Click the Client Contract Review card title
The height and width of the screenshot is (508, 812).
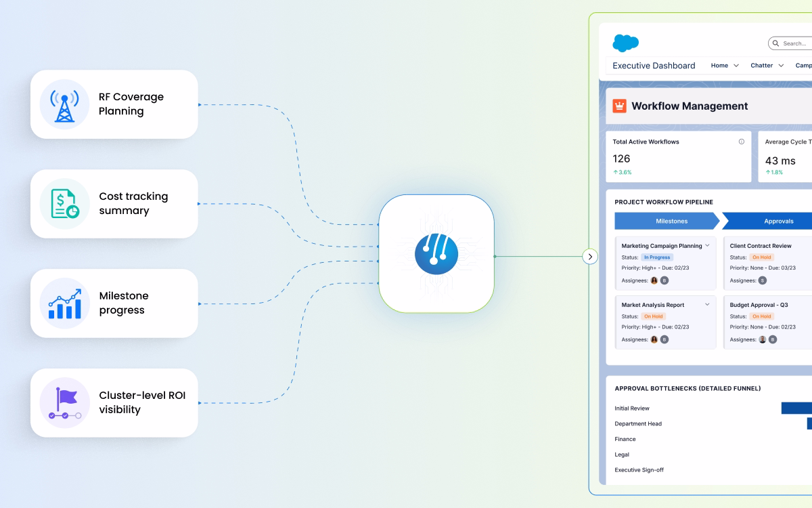(761, 246)
